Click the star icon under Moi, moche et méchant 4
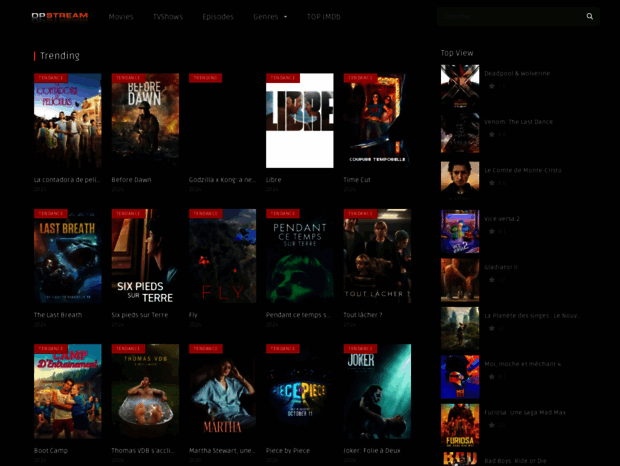The image size is (620, 466). [491, 377]
